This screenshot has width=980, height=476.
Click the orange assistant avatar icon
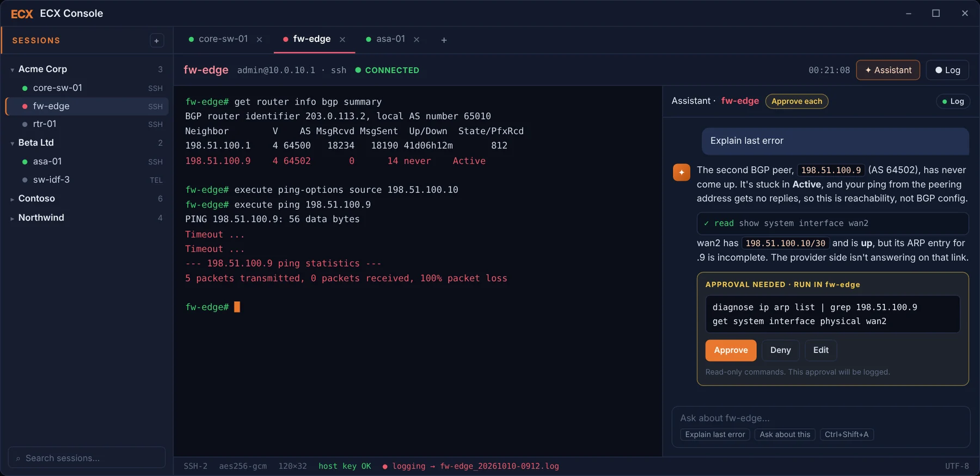click(681, 172)
